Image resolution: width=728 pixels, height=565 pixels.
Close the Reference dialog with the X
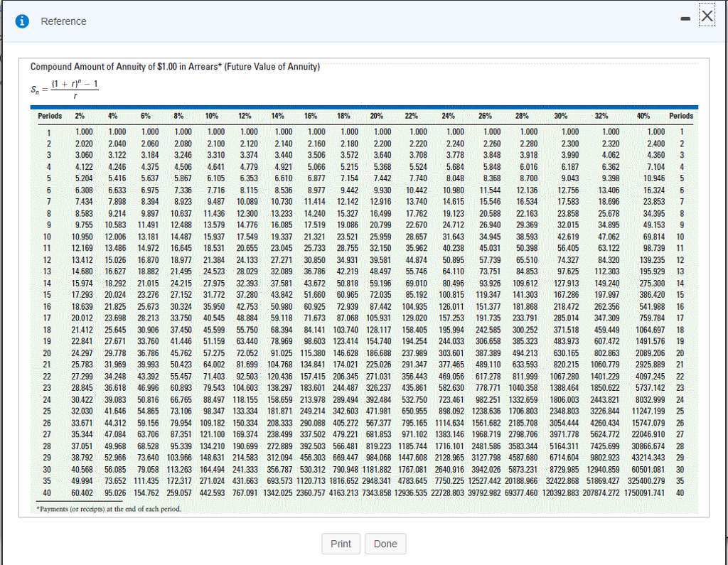tap(707, 16)
